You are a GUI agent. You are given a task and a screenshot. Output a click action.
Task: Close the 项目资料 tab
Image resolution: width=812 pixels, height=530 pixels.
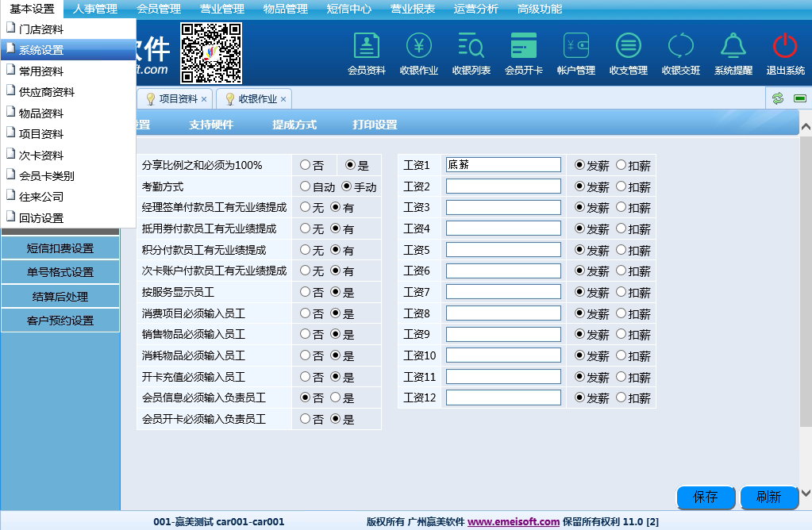pos(204,99)
